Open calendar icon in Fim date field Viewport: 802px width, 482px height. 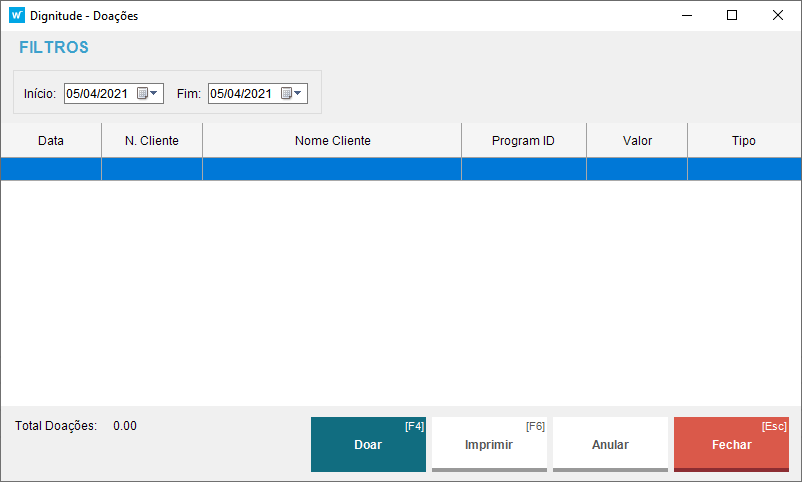[286, 94]
